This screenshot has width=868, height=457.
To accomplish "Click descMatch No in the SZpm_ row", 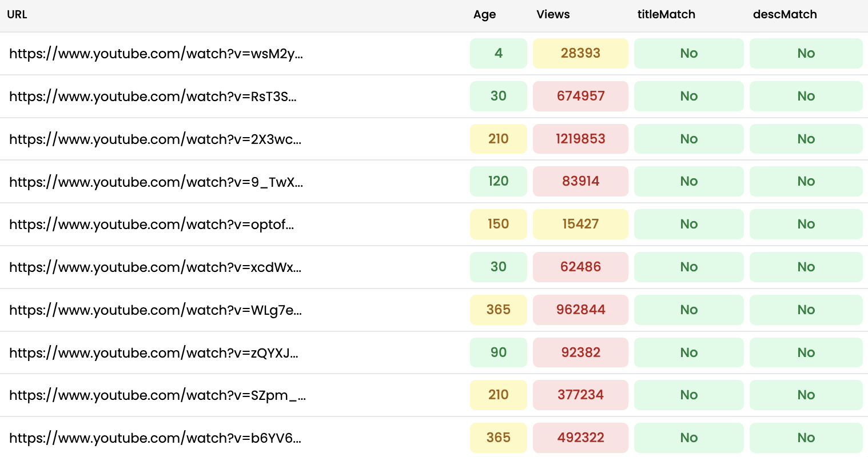I will coord(806,395).
